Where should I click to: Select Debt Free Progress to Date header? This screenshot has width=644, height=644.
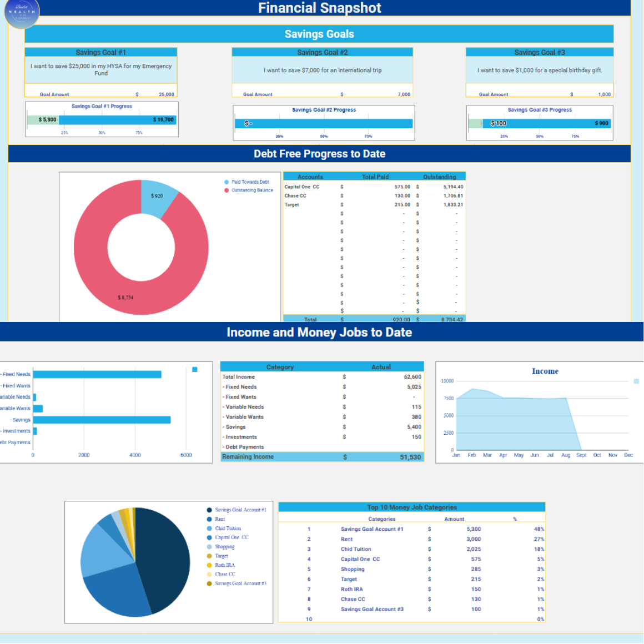point(319,154)
